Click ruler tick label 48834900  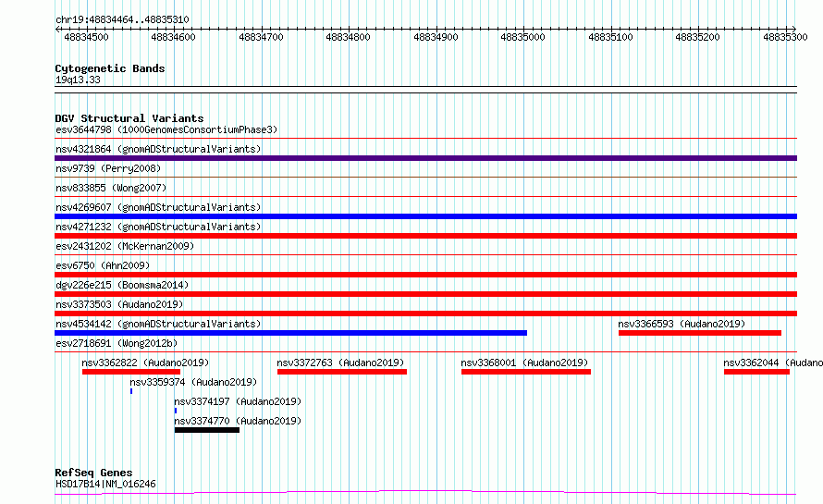(x=436, y=37)
